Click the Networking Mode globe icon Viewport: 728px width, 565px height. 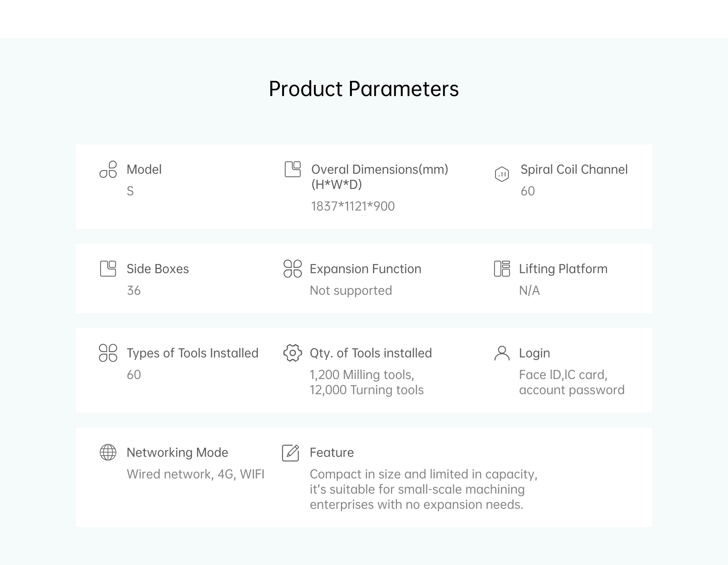pyautogui.click(x=108, y=452)
